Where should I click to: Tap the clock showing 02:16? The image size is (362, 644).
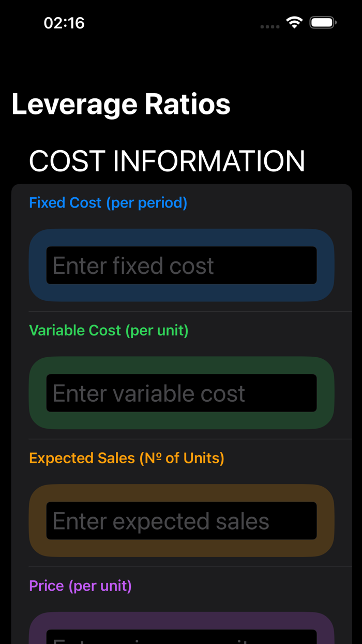click(x=64, y=22)
